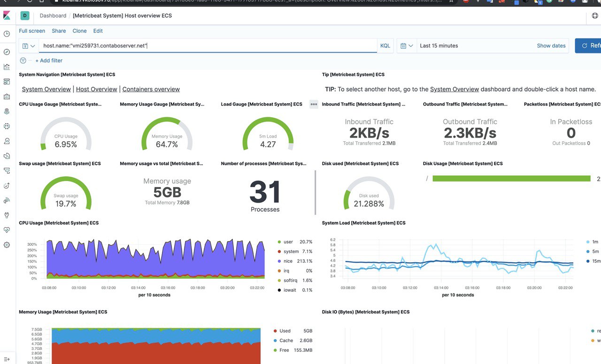Open Maps from the side navigation

point(7,111)
